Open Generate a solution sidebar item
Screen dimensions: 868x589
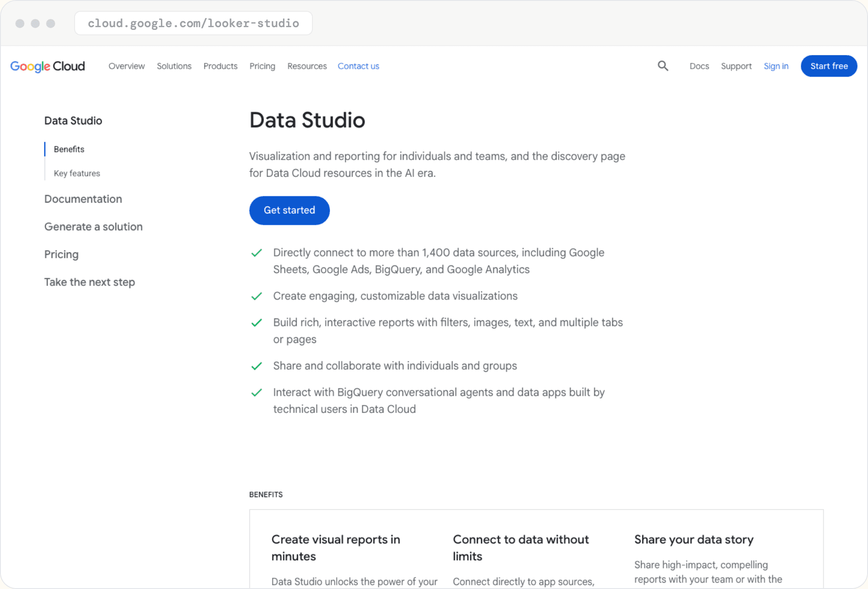pos(94,227)
